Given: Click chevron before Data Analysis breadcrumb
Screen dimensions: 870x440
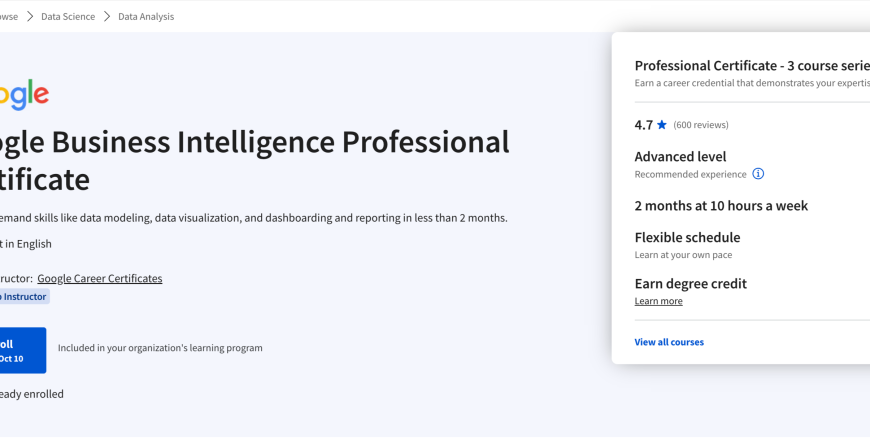Looking at the screenshot, I should (107, 17).
